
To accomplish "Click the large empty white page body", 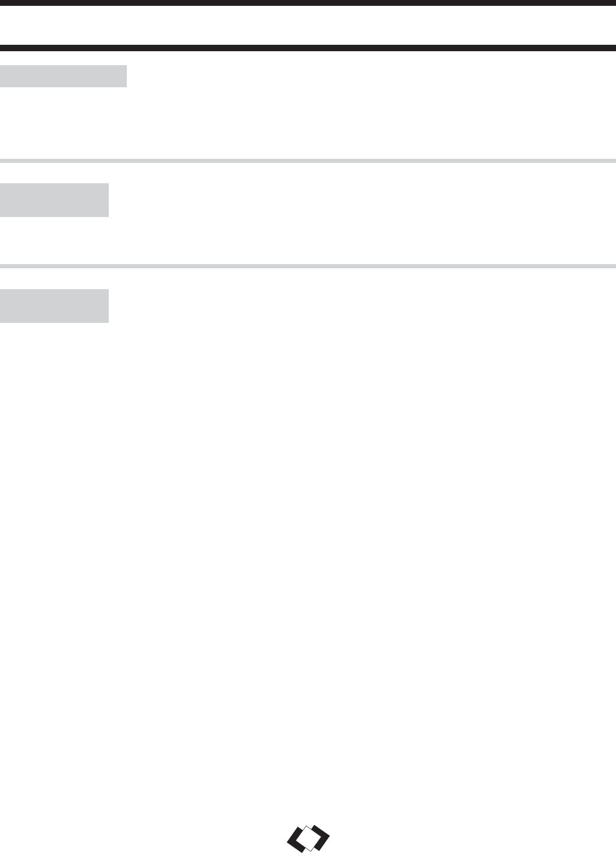I will pos(308,553).
